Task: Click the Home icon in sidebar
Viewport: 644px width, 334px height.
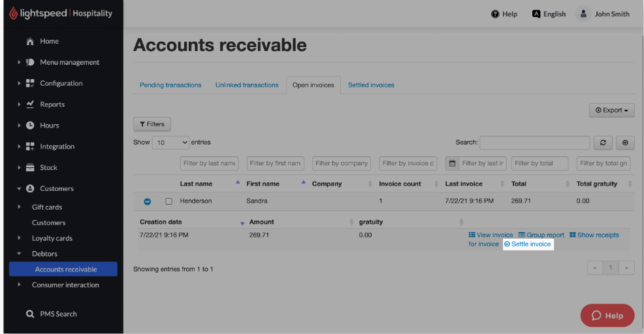Action: 29,41
